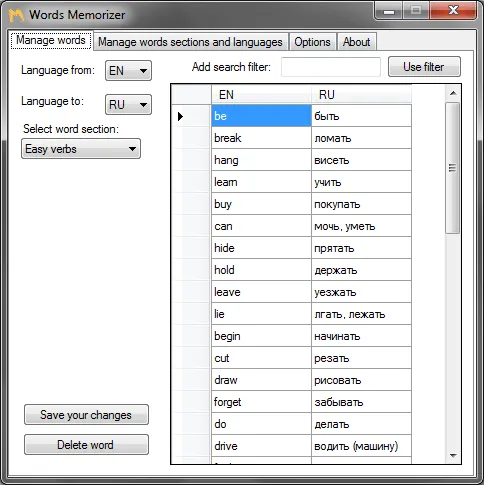The width and height of the screenshot is (484, 485).
Task: Click the vertical scrollbar thumb
Action: tap(453, 168)
